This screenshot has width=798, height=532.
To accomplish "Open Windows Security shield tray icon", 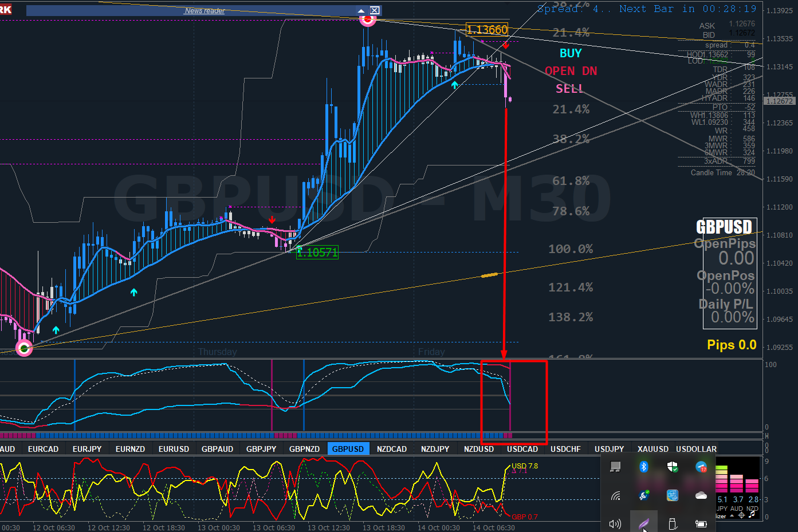I will click(673, 467).
